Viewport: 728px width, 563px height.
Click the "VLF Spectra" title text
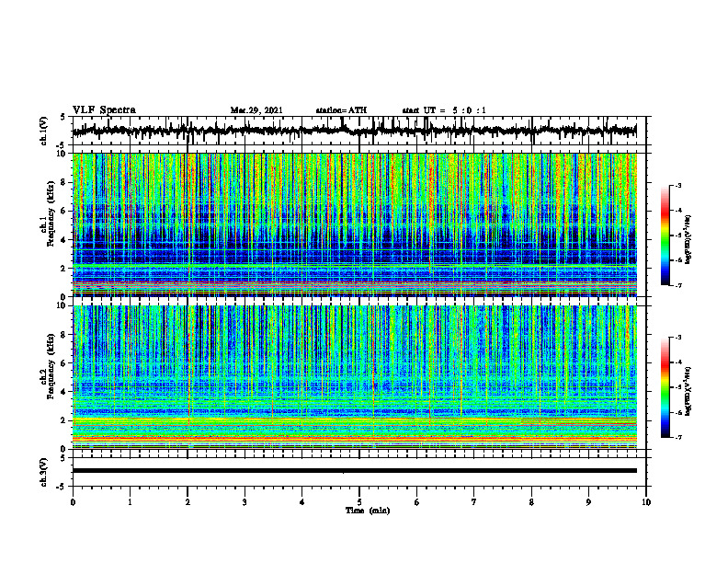point(104,110)
